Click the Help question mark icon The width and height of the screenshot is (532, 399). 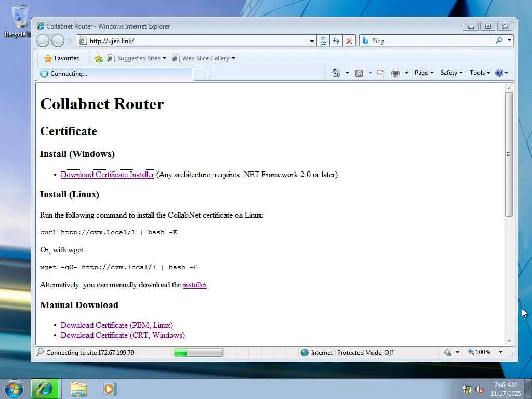point(499,73)
